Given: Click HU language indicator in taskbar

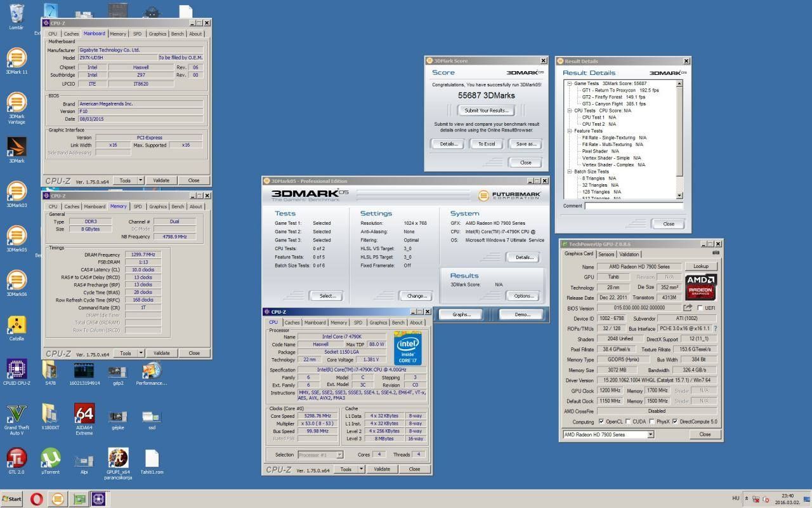Looking at the screenshot, I should (x=736, y=498).
